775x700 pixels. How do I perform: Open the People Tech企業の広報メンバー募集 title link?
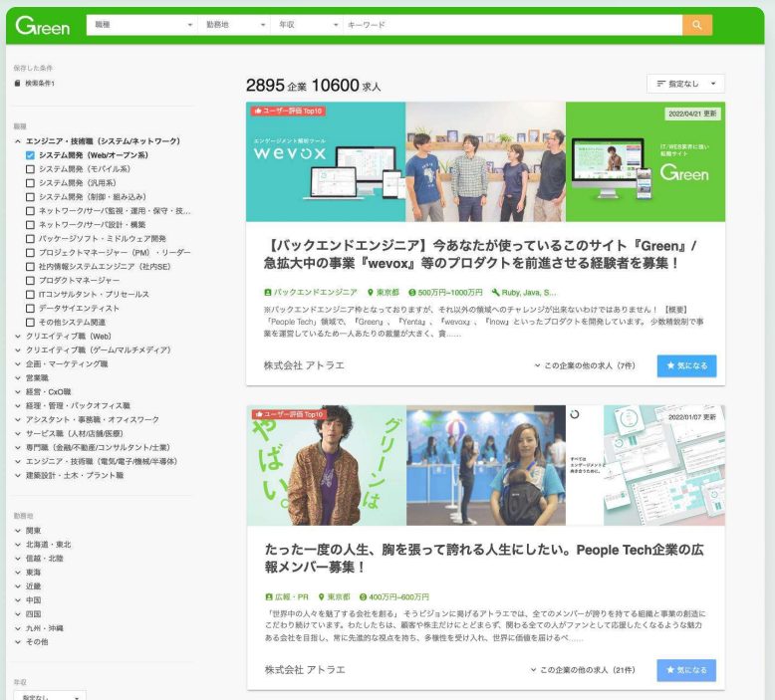click(484, 559)
